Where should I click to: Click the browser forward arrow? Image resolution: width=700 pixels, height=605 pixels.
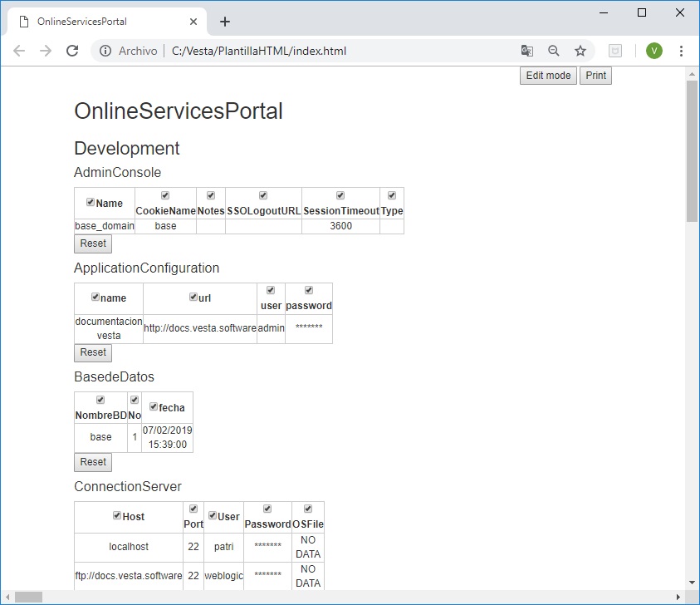tap(46, 51)
